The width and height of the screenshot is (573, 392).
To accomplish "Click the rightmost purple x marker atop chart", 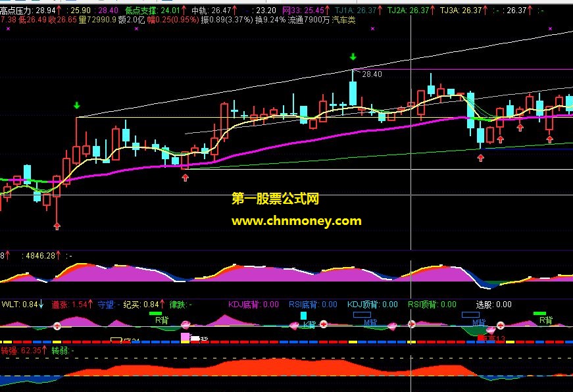I will [551, 28].
